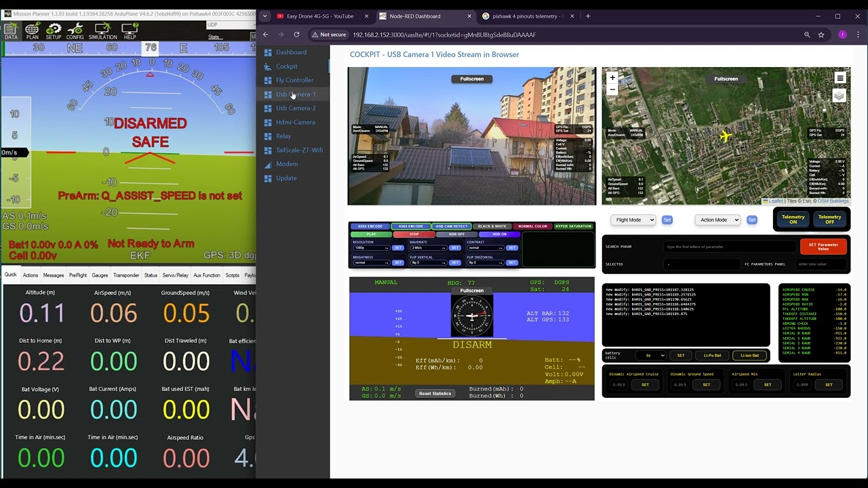Open Fly Controller in the dashboard sidebar
Viewport: 868px width, 488px height.
(x=294, y=80)
